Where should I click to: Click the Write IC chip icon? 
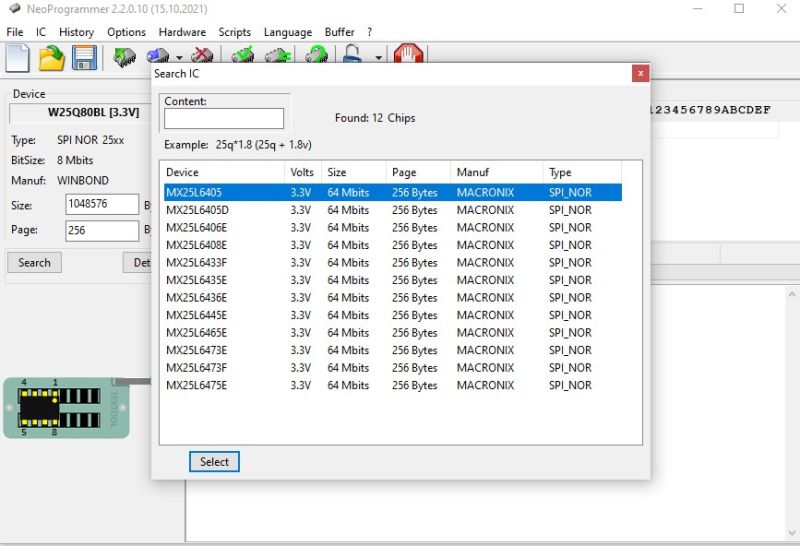(158, 56)
